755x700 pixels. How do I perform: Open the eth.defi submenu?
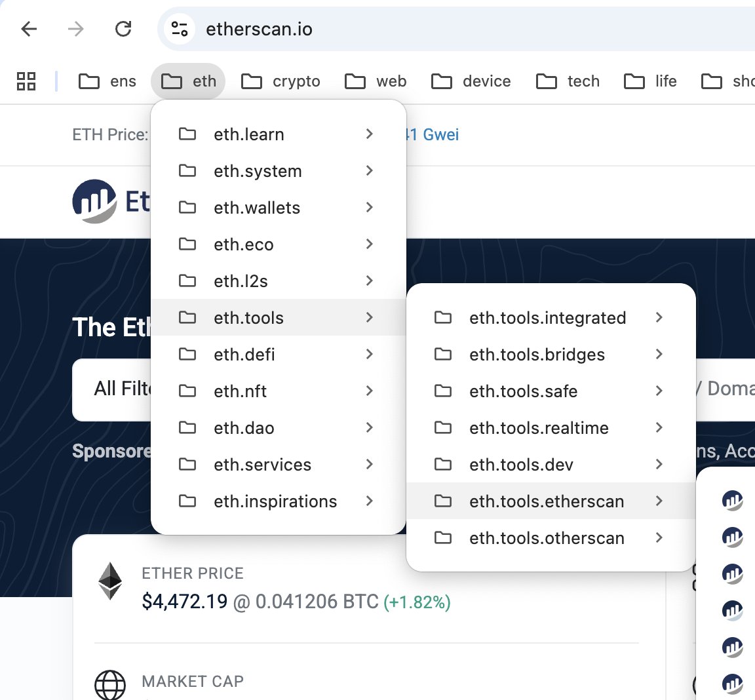279,355
